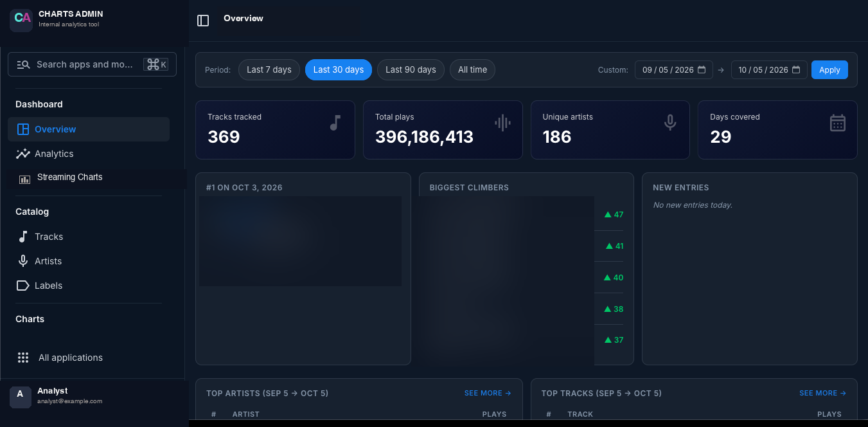Image resolution: width=868 pixels, height=427 pixels.
Task: Open calendar picker for start date
Action: coord(702,69)
